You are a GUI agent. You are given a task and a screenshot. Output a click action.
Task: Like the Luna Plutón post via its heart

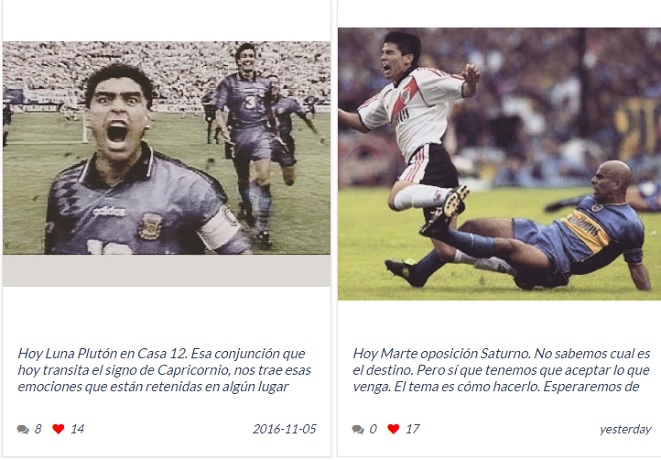point(58,429)
